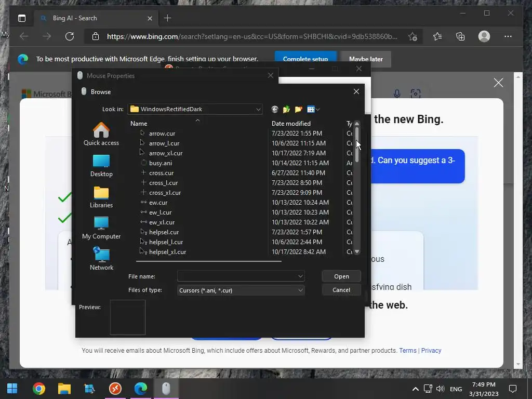Open the Edge Favorites list icon

tap(437, 36)
